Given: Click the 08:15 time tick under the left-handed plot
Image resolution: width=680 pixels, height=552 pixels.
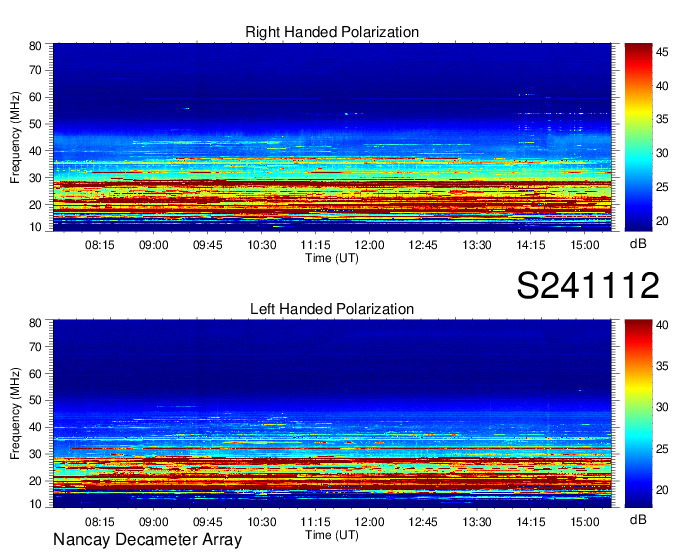Looking at the screenshot, I should [x=100, y=522].
